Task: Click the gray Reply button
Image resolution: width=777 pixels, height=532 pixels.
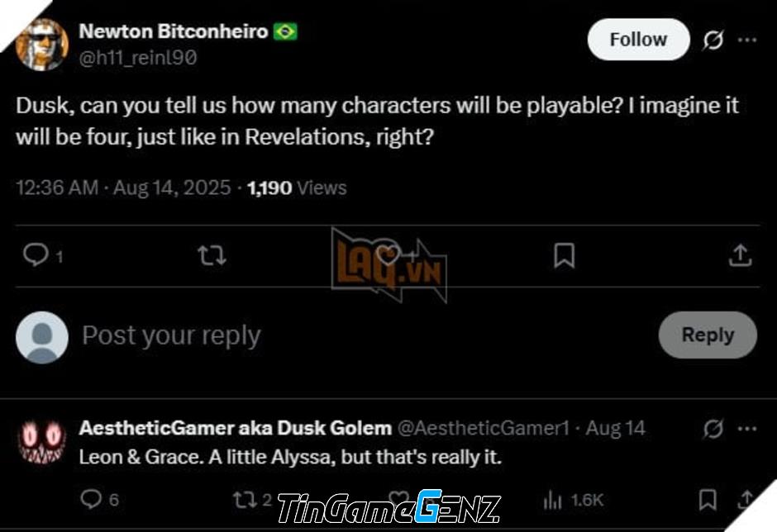Action: (x=708, y=335)
